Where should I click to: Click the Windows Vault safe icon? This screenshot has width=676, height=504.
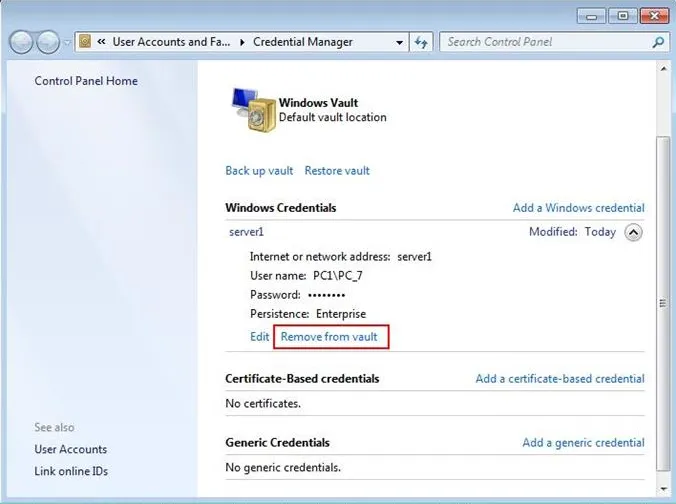(x=254, y=110)
